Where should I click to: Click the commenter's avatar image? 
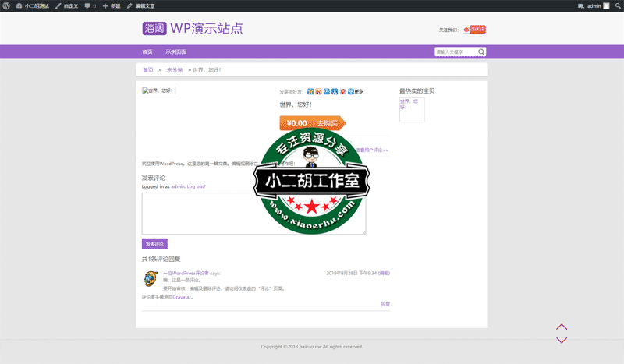pos(151,278)
